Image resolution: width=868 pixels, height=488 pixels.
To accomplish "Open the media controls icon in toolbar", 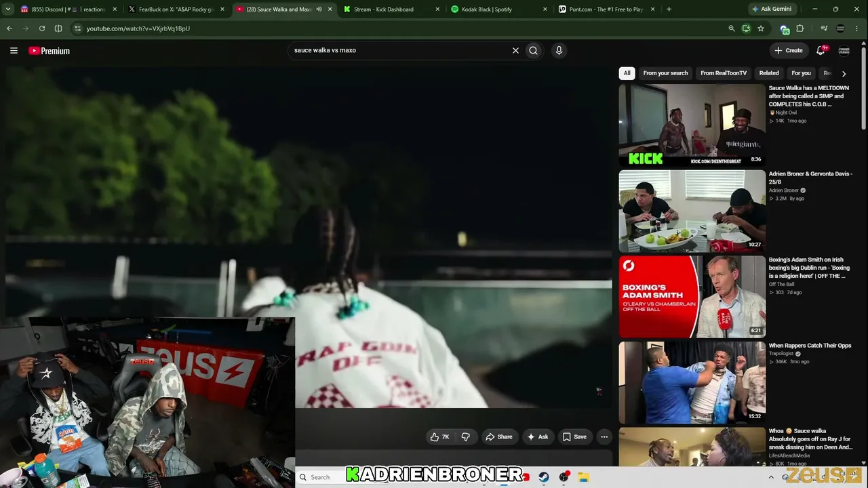I will (824, 28).
